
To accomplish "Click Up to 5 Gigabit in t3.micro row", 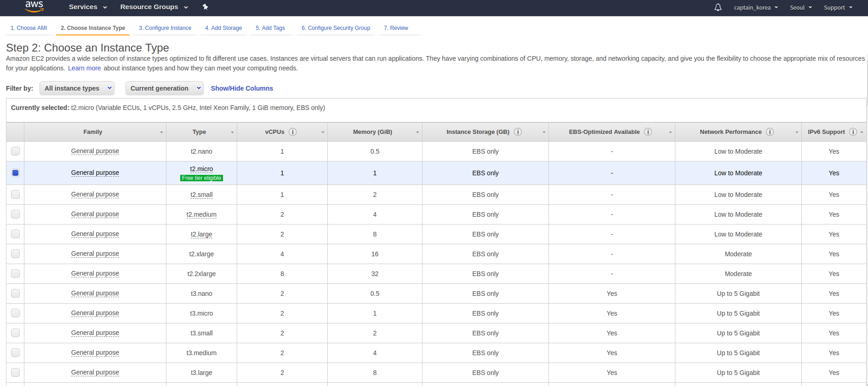I will (738, 313).
